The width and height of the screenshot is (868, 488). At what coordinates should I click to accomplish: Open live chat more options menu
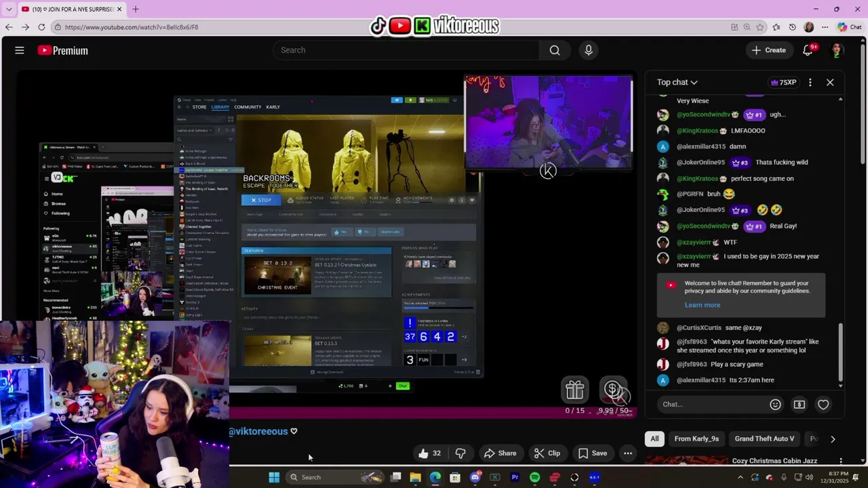click(810, 82)
